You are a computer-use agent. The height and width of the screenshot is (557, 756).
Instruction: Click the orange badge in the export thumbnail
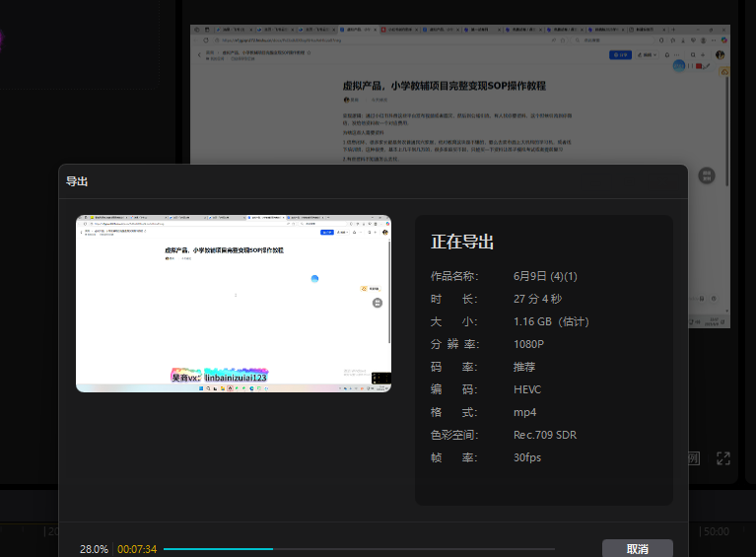click(364, 289)
